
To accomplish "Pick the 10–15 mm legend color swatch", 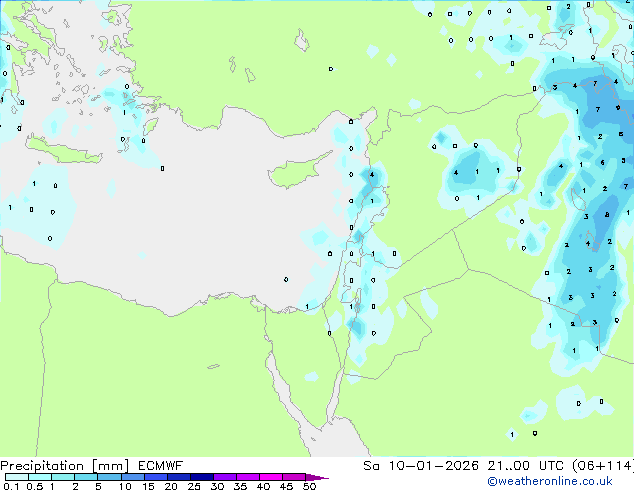I will click(132, 477).
